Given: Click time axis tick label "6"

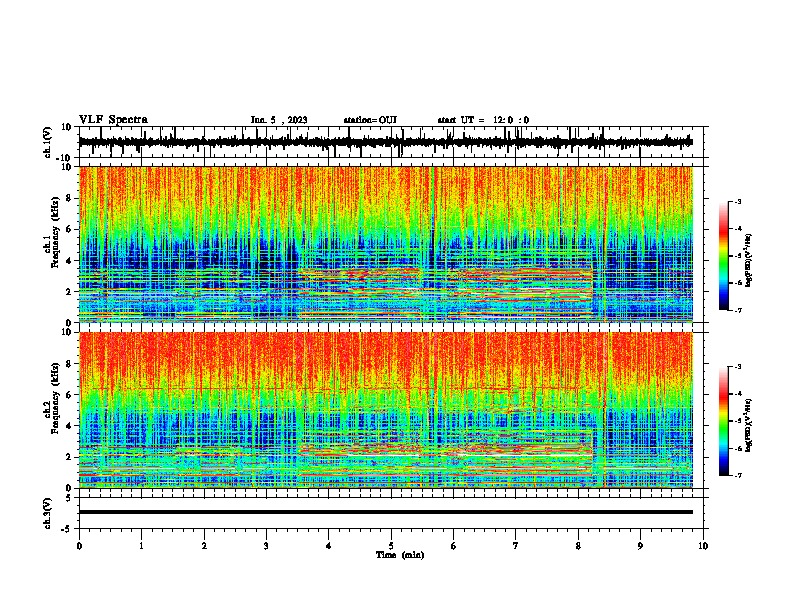Looking at the screenshot, I should (454, 546).
